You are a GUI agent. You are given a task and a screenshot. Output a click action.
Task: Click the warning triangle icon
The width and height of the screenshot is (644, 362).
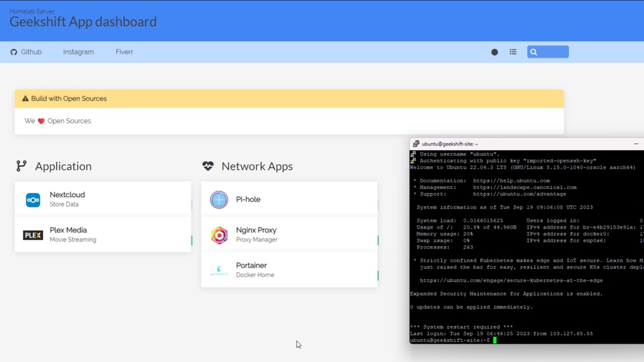click(25, 99)
